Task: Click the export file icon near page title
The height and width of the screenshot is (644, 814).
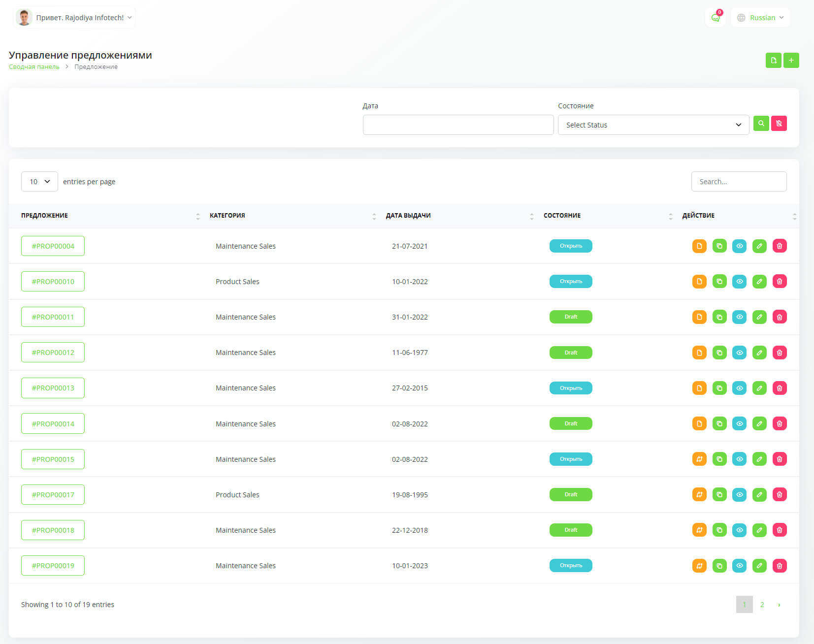Action: tap(773, 60)
